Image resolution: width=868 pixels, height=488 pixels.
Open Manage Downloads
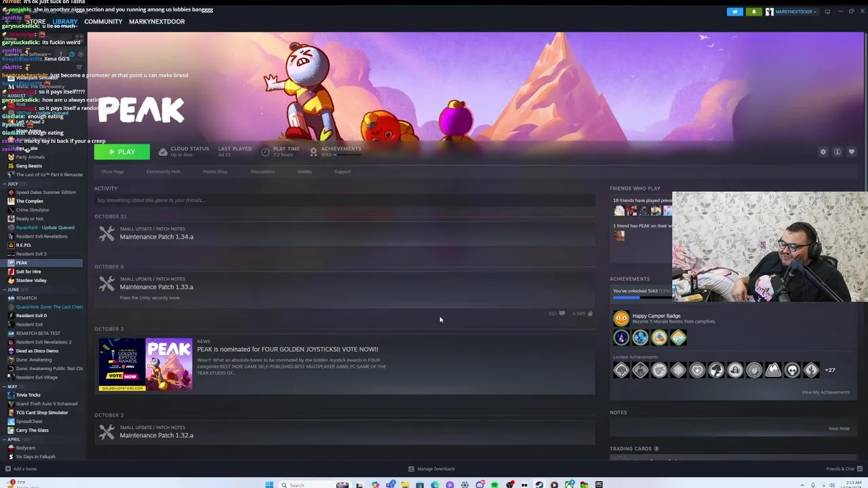(x=431, y=469)
